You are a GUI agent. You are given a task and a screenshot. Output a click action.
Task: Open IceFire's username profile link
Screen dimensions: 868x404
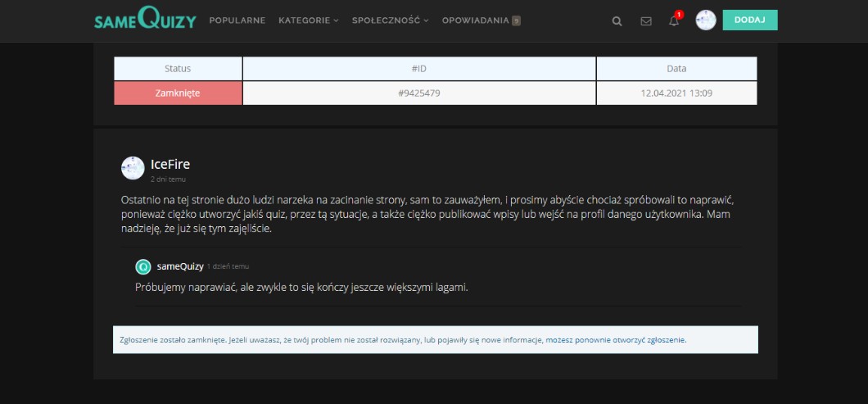tap(170, 164)
